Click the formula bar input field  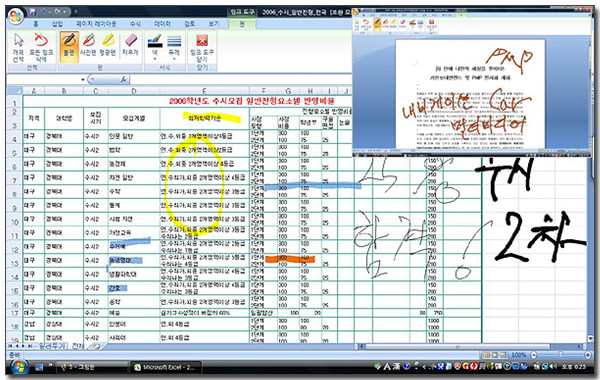(240, 79)
